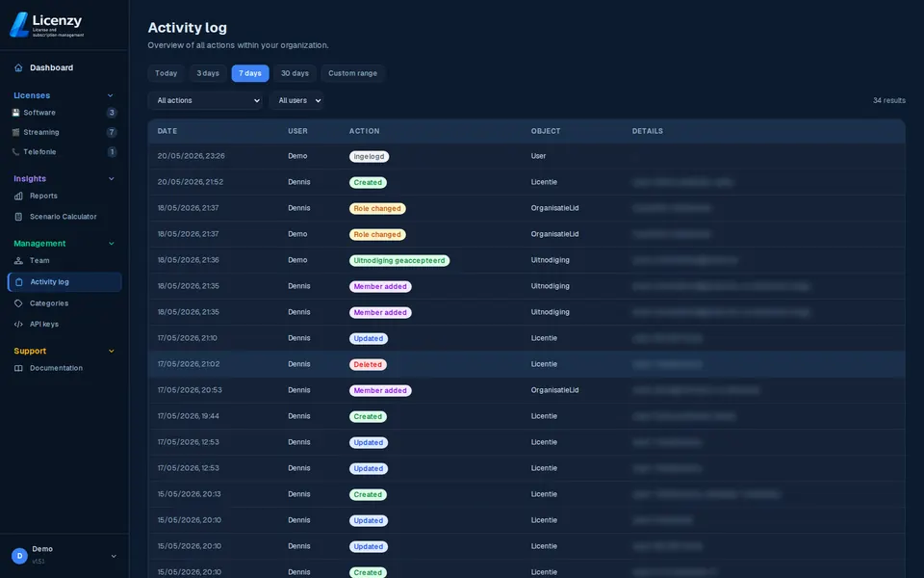The image size is (924, 578).
Task: Click the Categories tag icon
Action: (18, 303)
